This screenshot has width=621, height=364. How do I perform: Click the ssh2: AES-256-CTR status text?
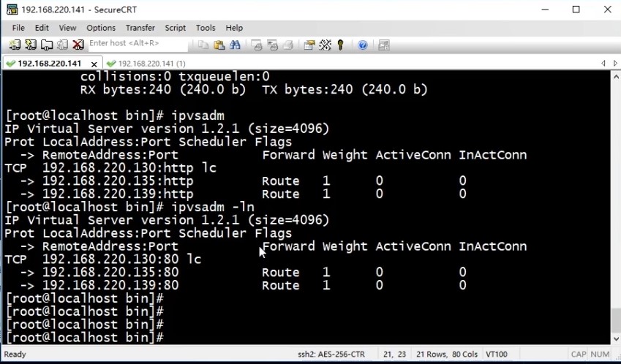(x=331, y=354)
